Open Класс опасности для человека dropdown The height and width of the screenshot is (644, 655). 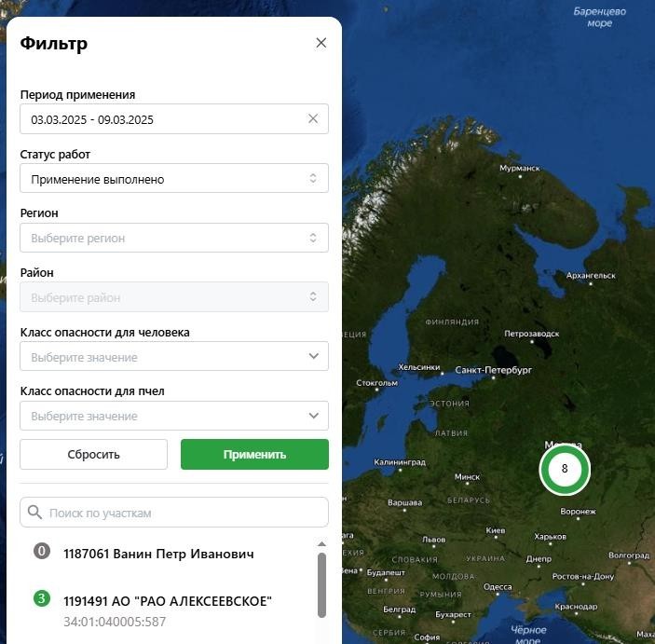point(173,357)
